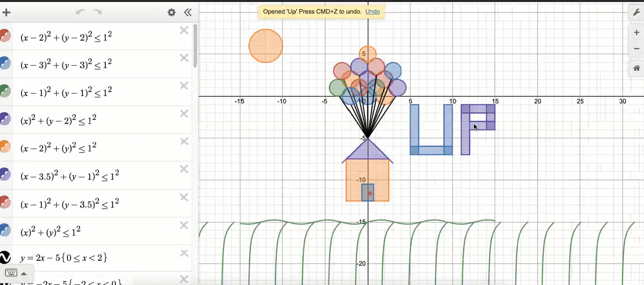The width and height of the screenshot is (644, 285).
Task: Delete the (x)²+(y-2)²≤1² expression
Action: click(x=184, y=113)
